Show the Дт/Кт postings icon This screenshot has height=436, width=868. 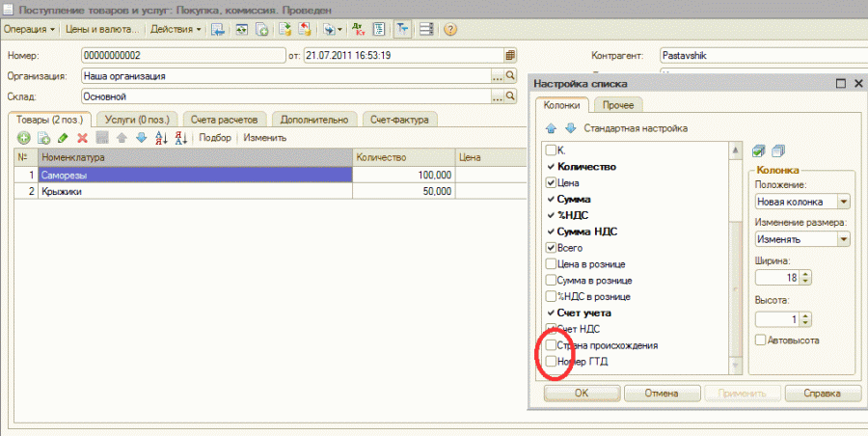359,29
